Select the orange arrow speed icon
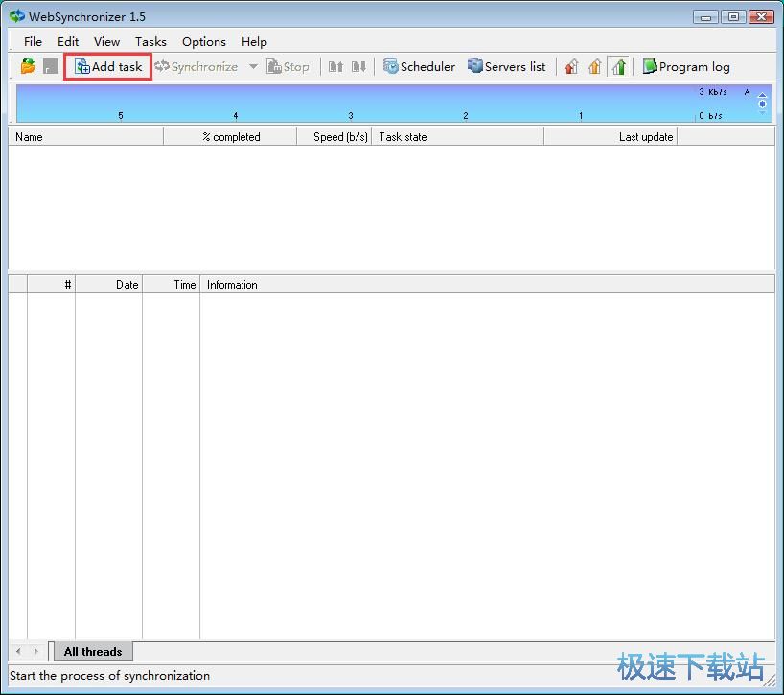Viewport: 784px width, 695px height. tap(595, 66)
